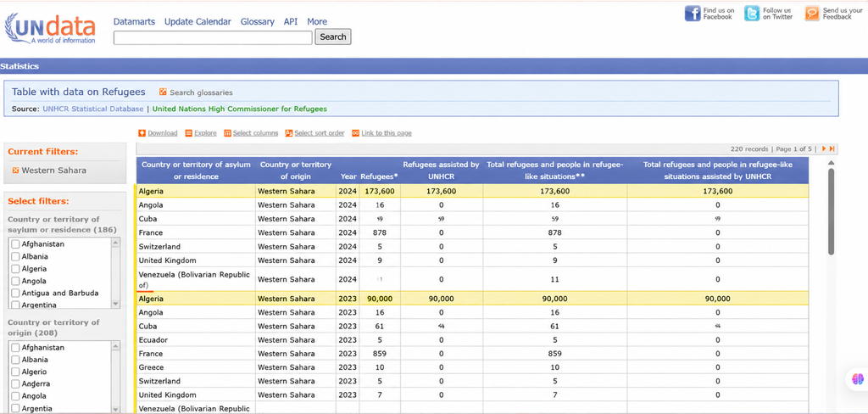Click the Current Filters heading
The height and width of the screenshot is (414, 868).
[x=42, y=152]
